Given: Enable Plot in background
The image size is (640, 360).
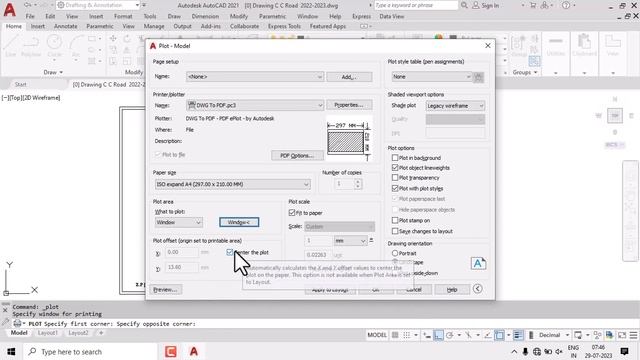Looking at the screenshot, I should point(395,158).
